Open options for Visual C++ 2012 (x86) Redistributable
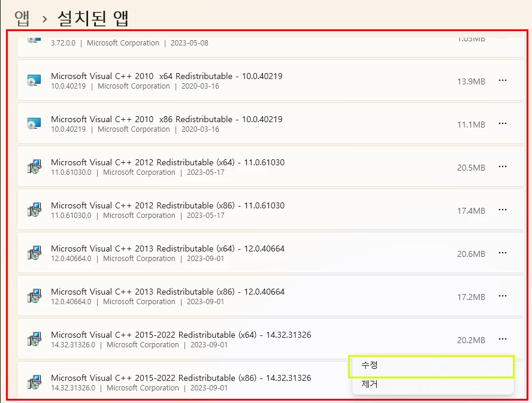This screenshot has height=403, width=532. 503,210
